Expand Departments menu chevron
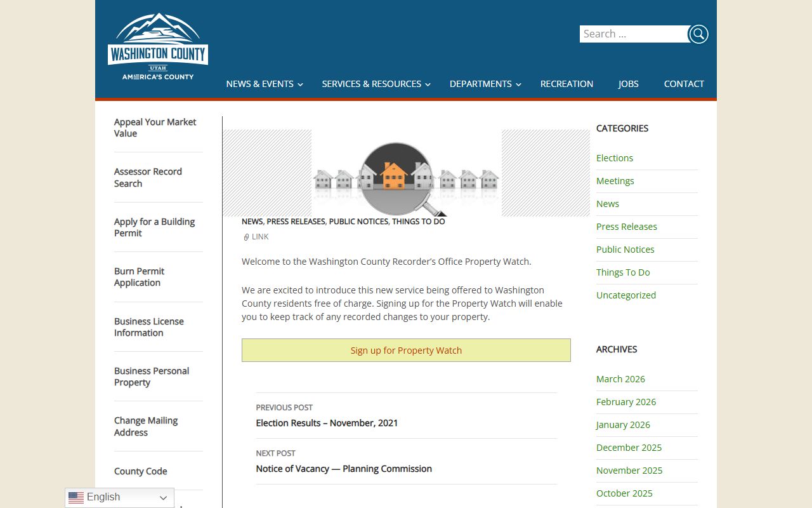 click(518, 84)
